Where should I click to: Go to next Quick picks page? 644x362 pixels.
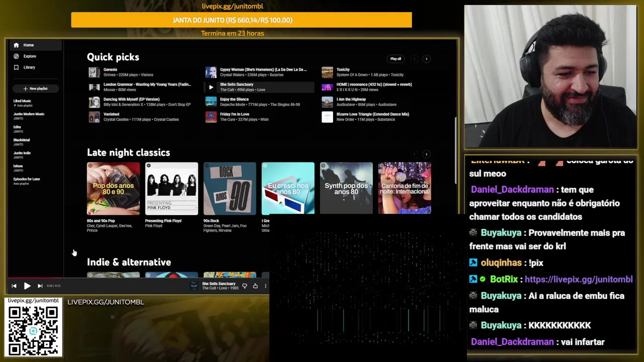click(426, 59)
